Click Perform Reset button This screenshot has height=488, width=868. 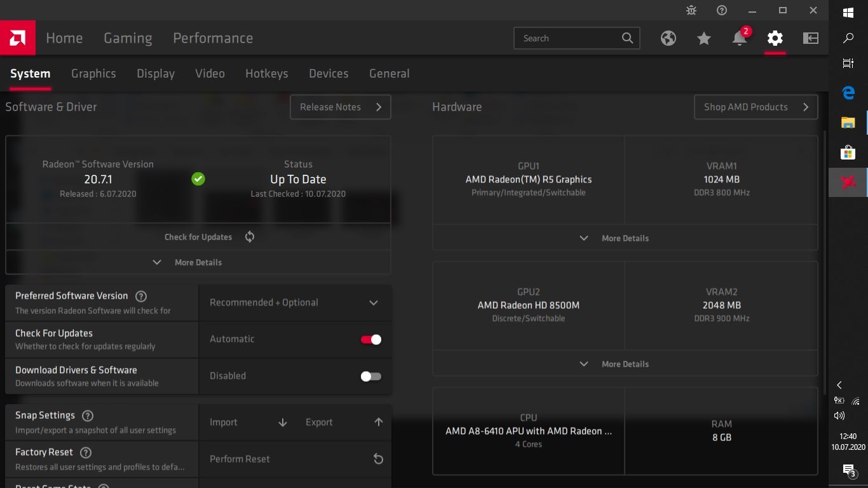[295, 459]
